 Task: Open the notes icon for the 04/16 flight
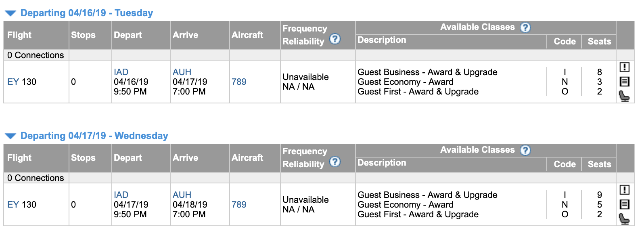click(x=624, y=82)
